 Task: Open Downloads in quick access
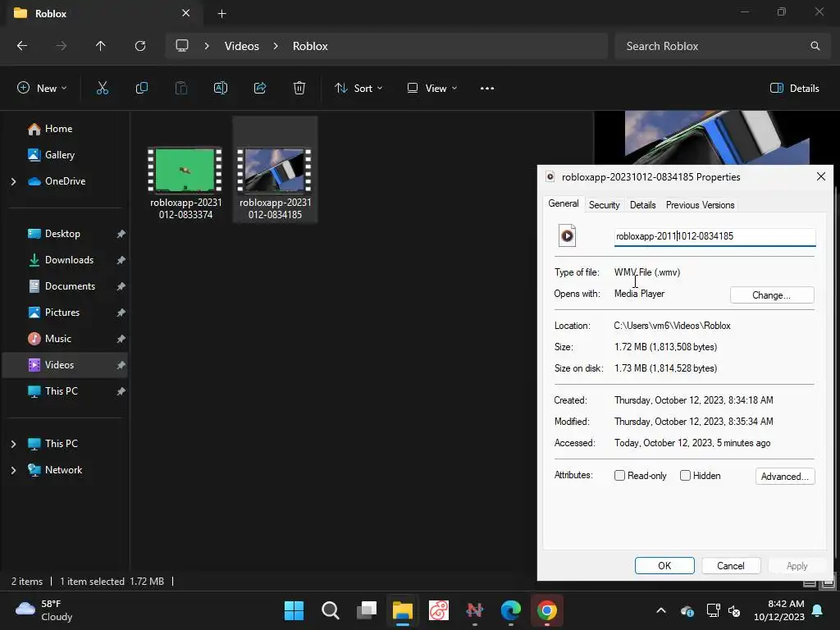click(x=69, y=260)
